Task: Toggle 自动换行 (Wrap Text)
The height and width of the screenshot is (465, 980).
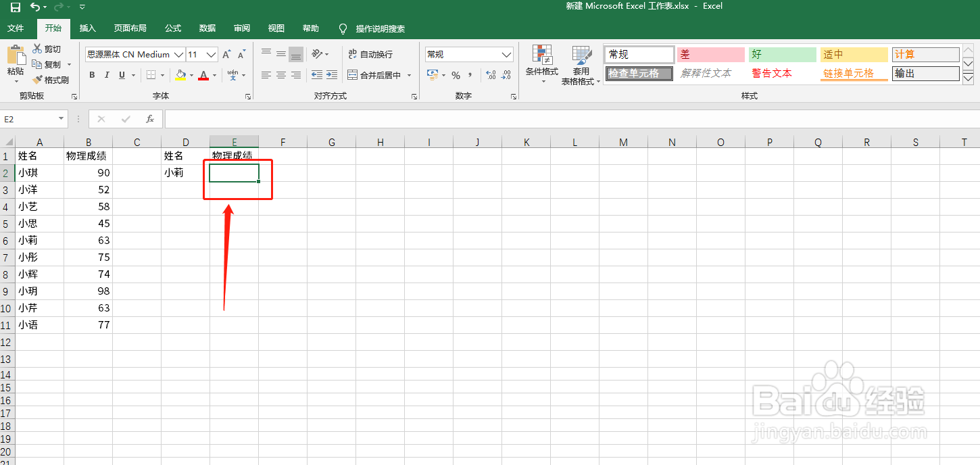Action: [x=371, y=53]
